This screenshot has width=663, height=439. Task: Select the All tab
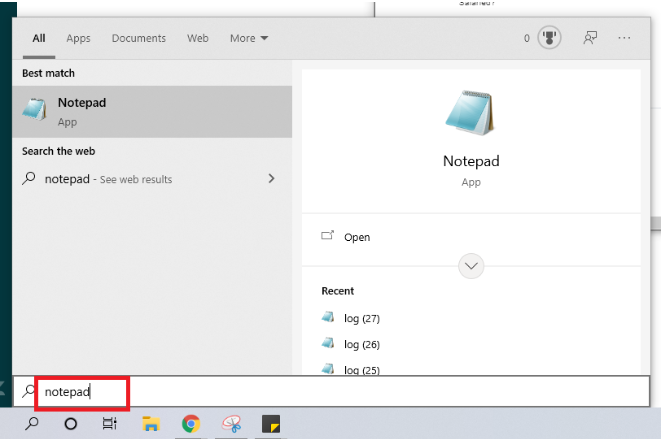point(39,38)
